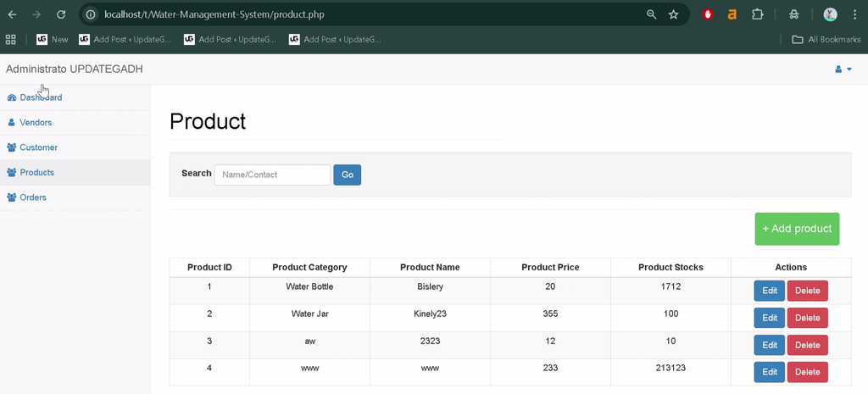This screenshot has height=394, width=868.
Task: Click the 'Product Price' column header
Action: (x=550, y=267)
